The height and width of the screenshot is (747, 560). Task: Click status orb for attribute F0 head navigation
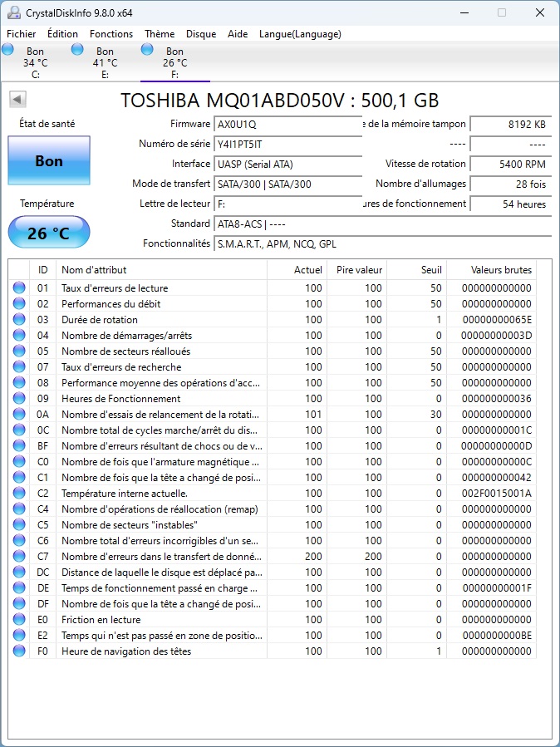pos(19,651)
